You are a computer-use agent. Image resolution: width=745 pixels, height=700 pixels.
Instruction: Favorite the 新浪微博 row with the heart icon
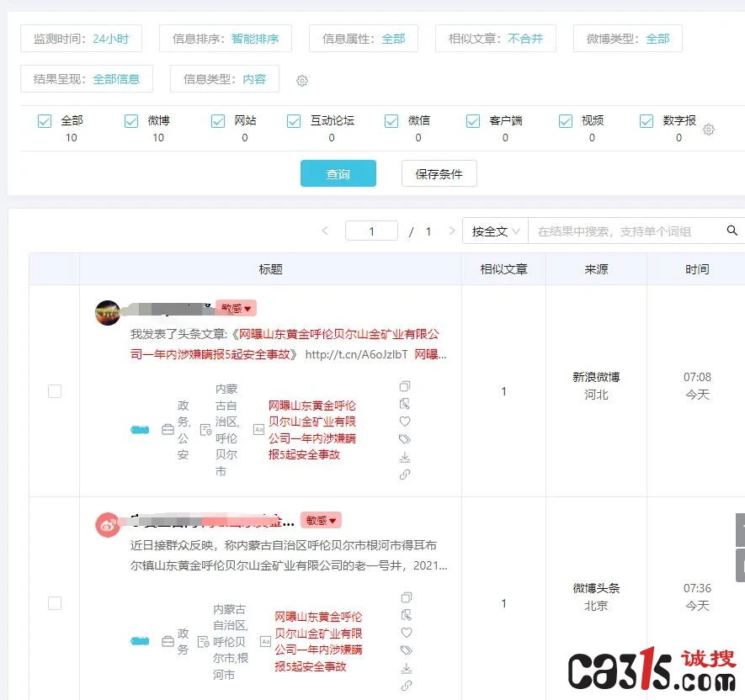point(405,422)
